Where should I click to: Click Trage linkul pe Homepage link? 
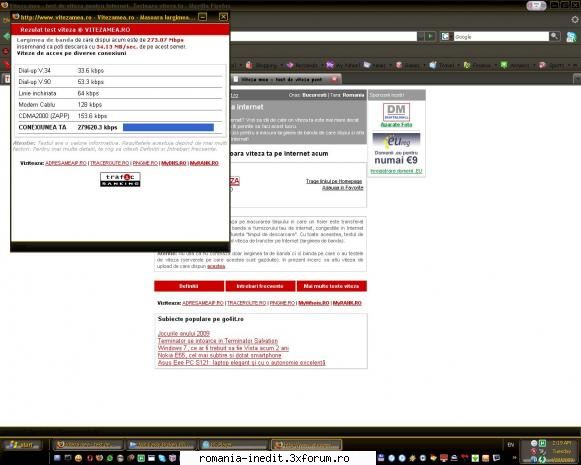coord(334,181)
